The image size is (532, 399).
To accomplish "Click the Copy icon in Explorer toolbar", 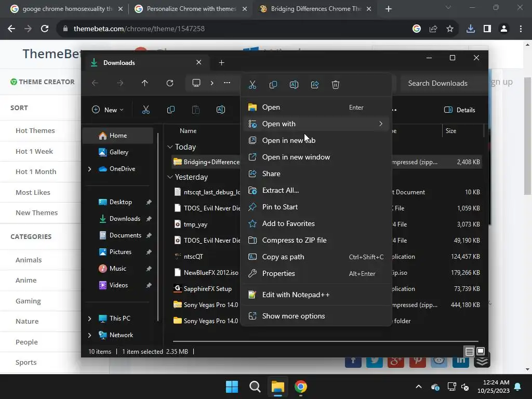I will [x=170, y=110].
